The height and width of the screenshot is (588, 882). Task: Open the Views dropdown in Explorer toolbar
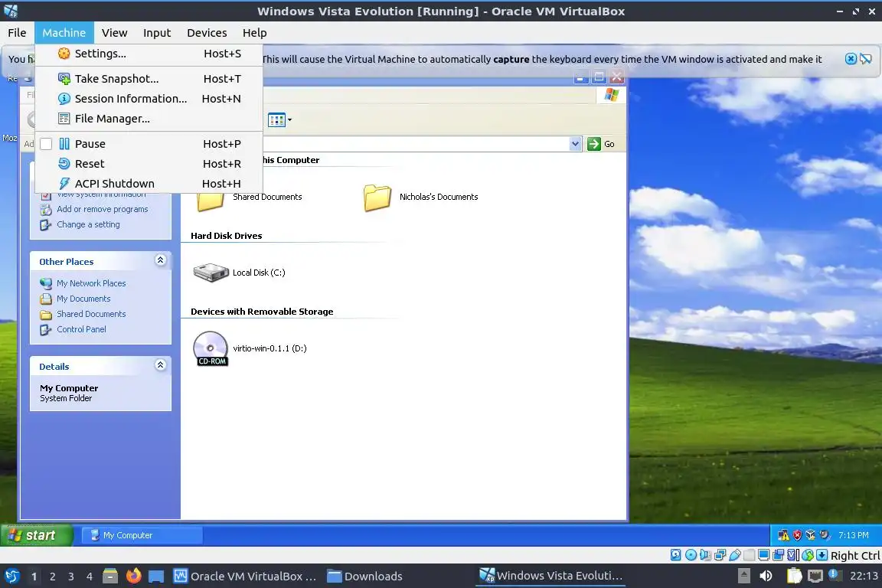tap(280, 119)
